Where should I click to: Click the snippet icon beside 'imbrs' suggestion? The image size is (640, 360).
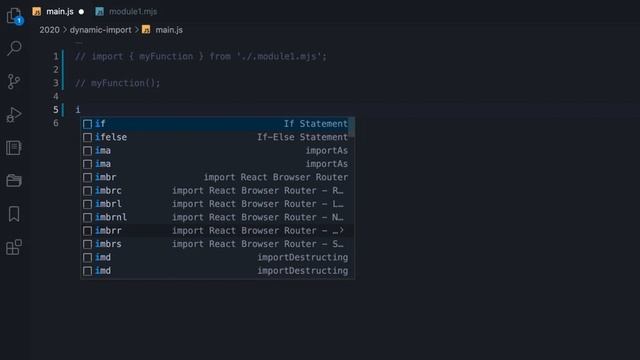point(87,244)
